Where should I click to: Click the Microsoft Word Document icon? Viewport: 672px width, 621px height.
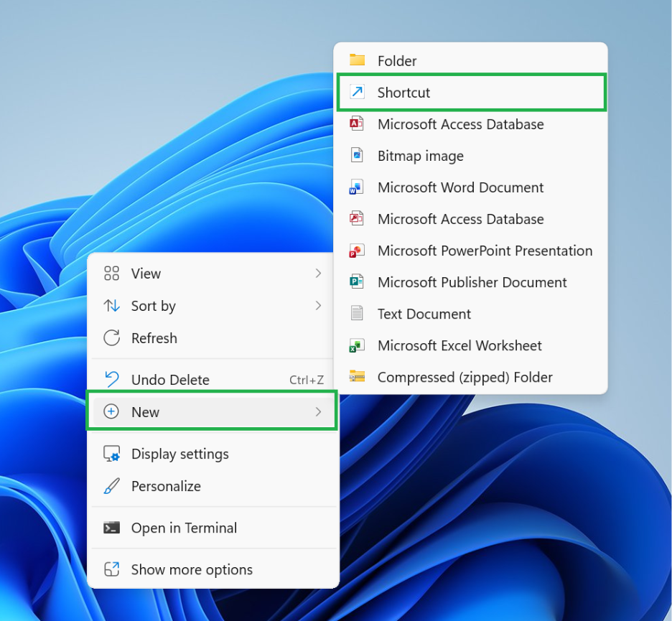[x=357, y=187]
